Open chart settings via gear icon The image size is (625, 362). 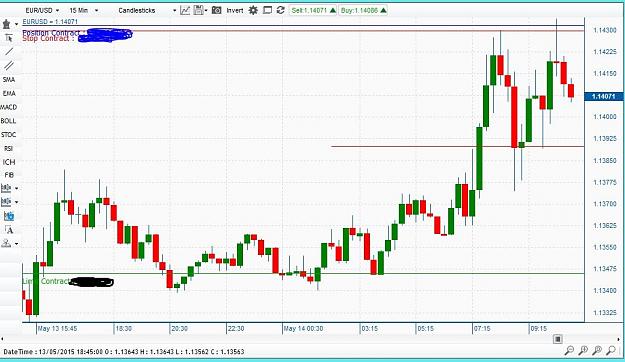(253, 10)
